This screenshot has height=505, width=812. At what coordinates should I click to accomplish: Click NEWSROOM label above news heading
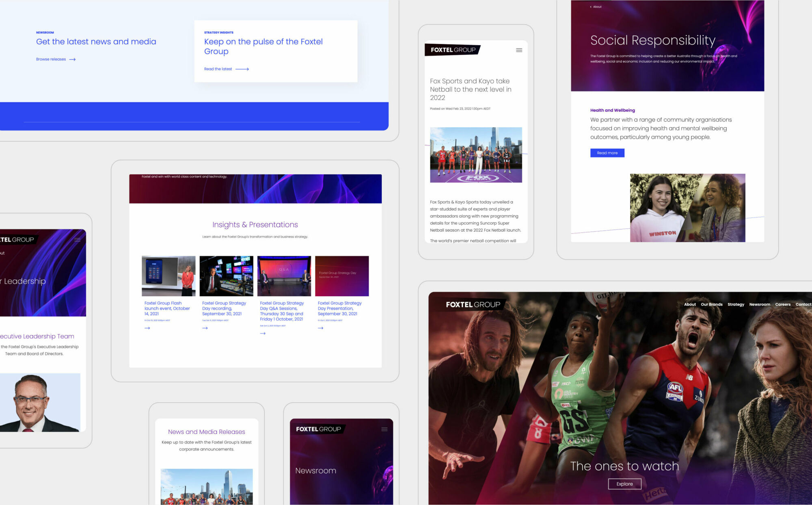(45, 33)
